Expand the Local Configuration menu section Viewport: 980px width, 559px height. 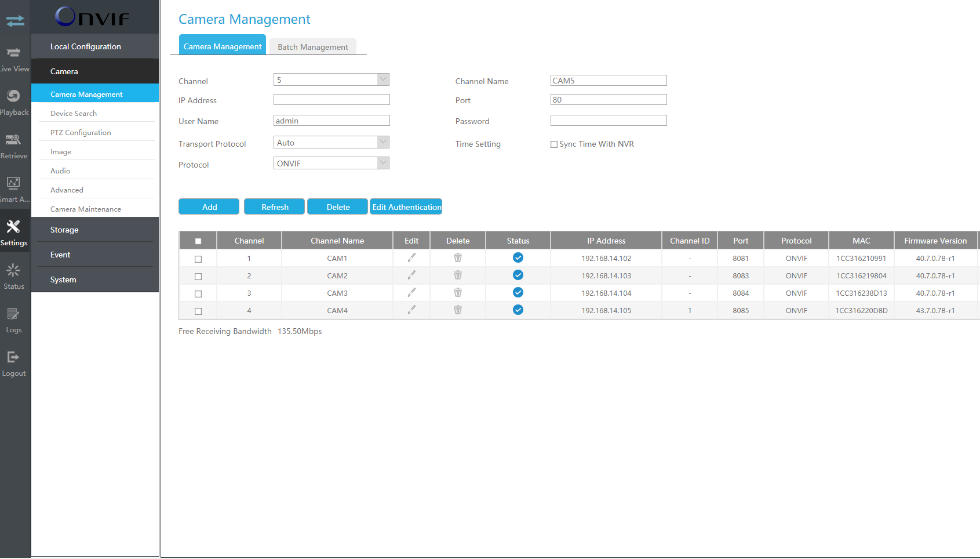click(x=95, y=46)
